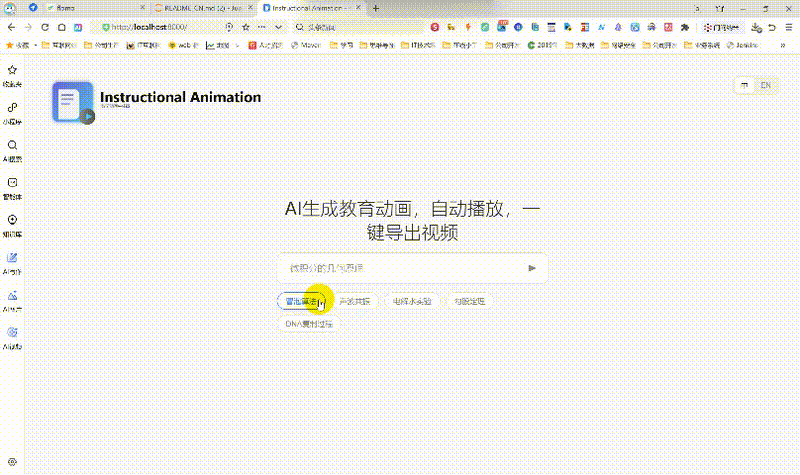The width and height of the screenshot is (800, 475).
Task: Click the Instructional Animation logo
Action: click(73, 102)
